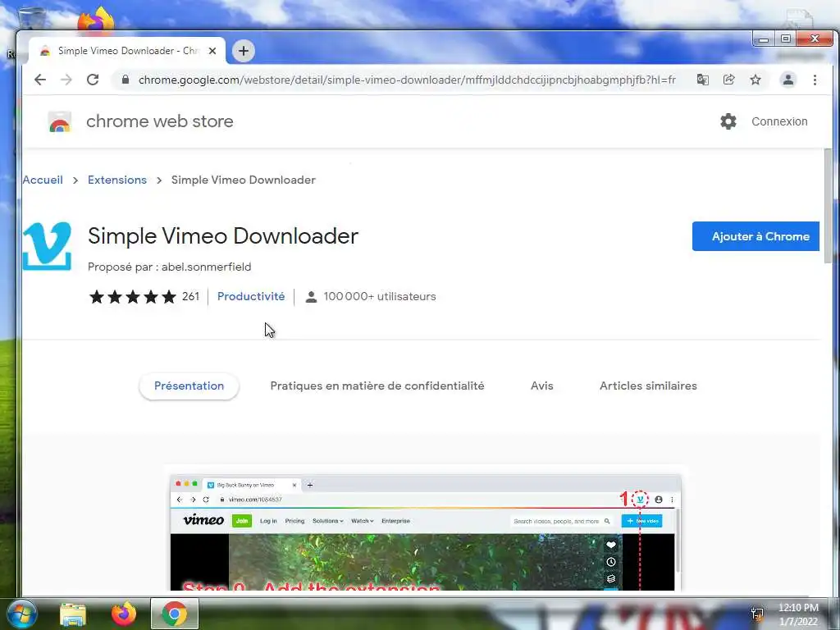Click the Simple Vimeo Downloader extension logo
This screenshot has height=630, width=840.
[x=47, y=246]
